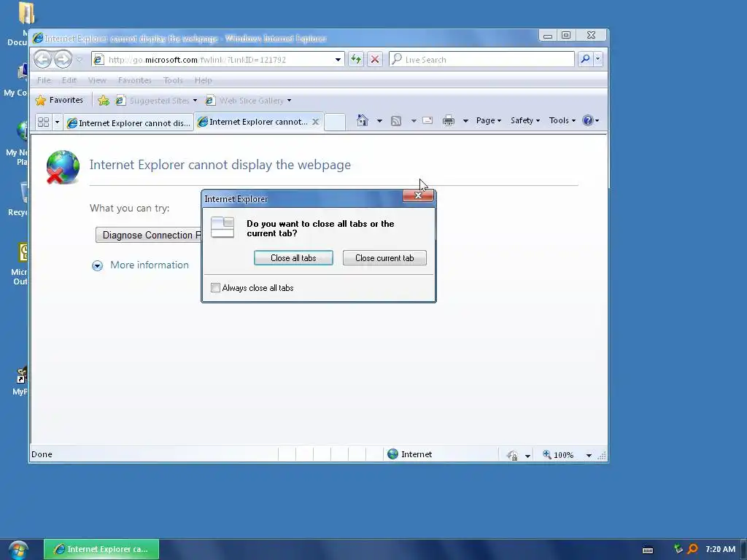Expand More information section
747x560 pixels.
coord(140,265)
